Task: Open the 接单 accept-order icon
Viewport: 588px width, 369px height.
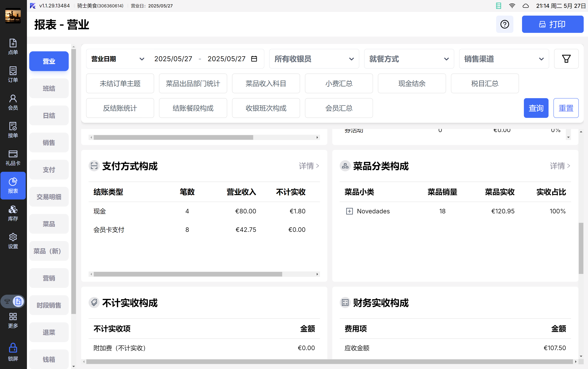Action: pyautogui.click(x=13, y=130)
